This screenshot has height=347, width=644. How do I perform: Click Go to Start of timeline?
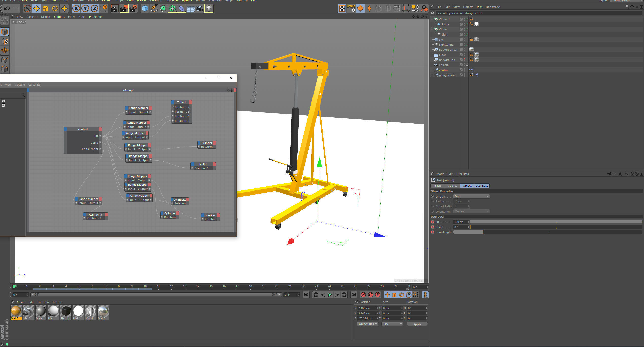click(x=306, y=295)
